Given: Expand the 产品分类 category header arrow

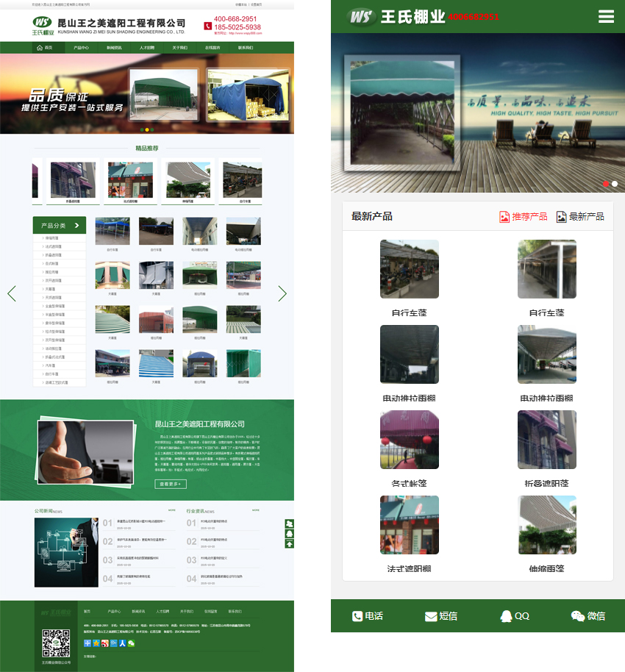Looking at the screenshot, I should coord(76,226).
